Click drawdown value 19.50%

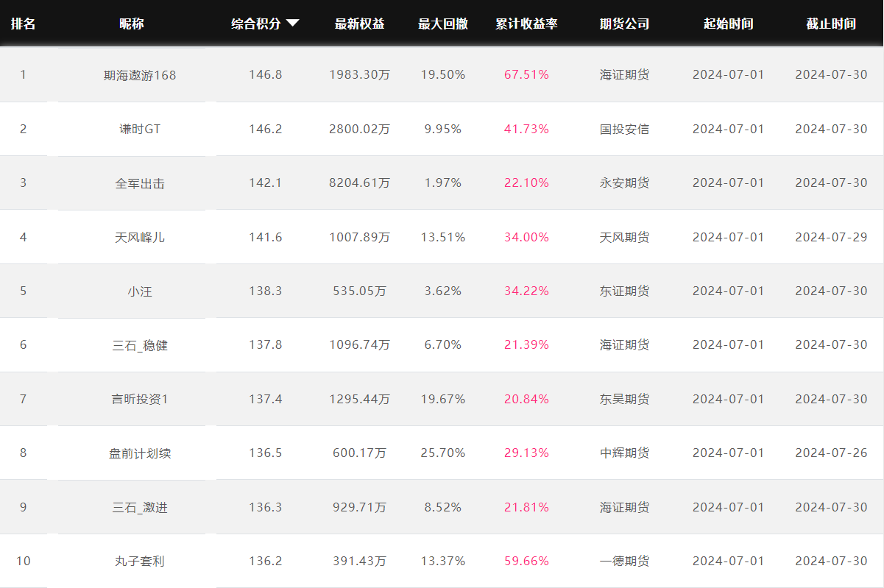(443, 75)
